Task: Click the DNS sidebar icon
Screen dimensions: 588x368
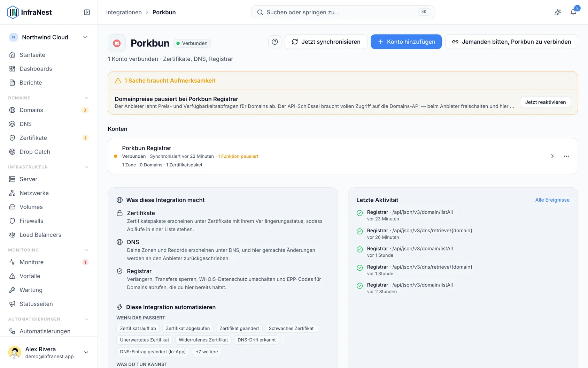Action: 12,124
